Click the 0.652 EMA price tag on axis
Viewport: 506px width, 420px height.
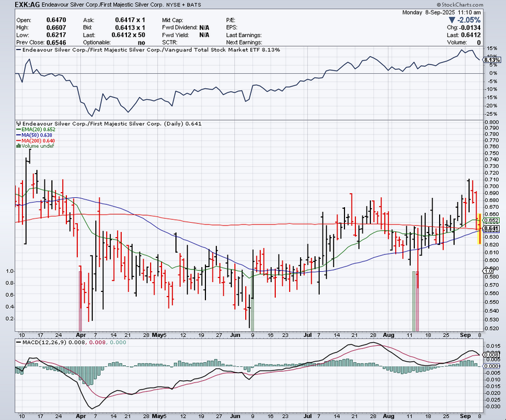[x=492, y=220]
